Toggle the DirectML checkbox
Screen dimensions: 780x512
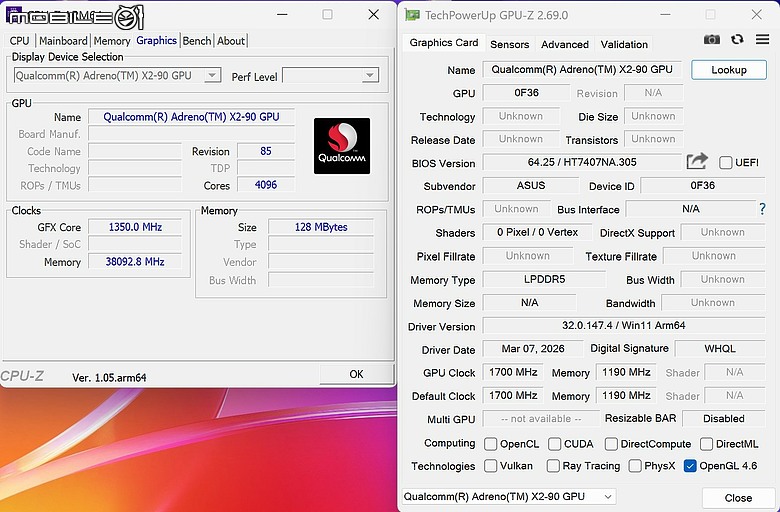[x=706, y=443]
